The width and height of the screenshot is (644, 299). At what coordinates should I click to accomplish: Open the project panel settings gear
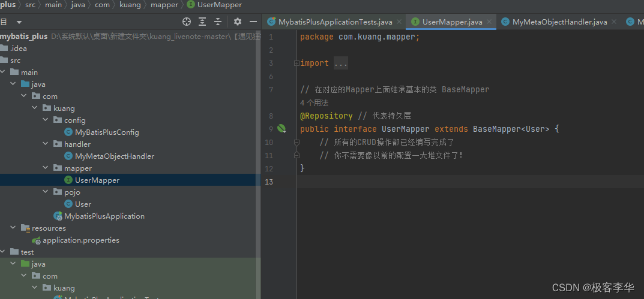coord(238,22)
